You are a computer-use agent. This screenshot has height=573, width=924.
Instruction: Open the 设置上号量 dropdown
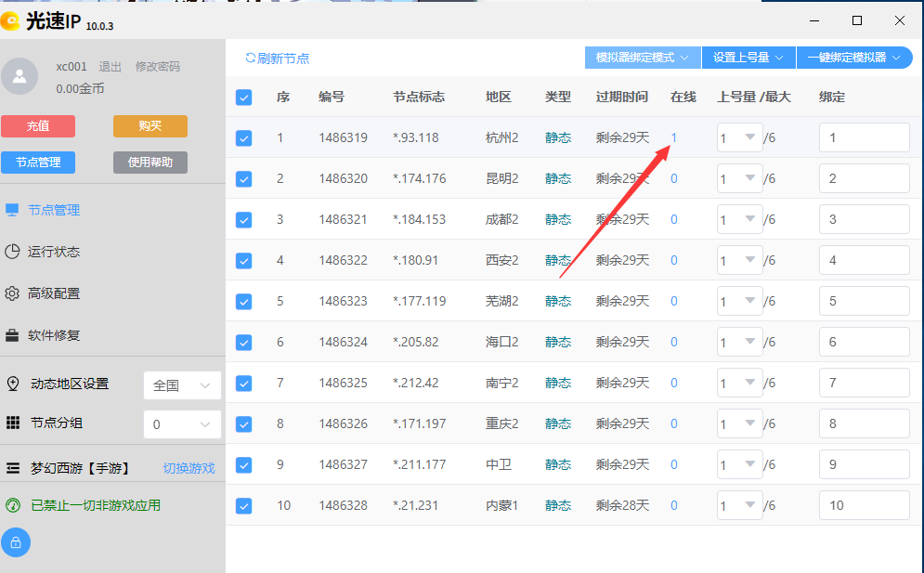748,58
